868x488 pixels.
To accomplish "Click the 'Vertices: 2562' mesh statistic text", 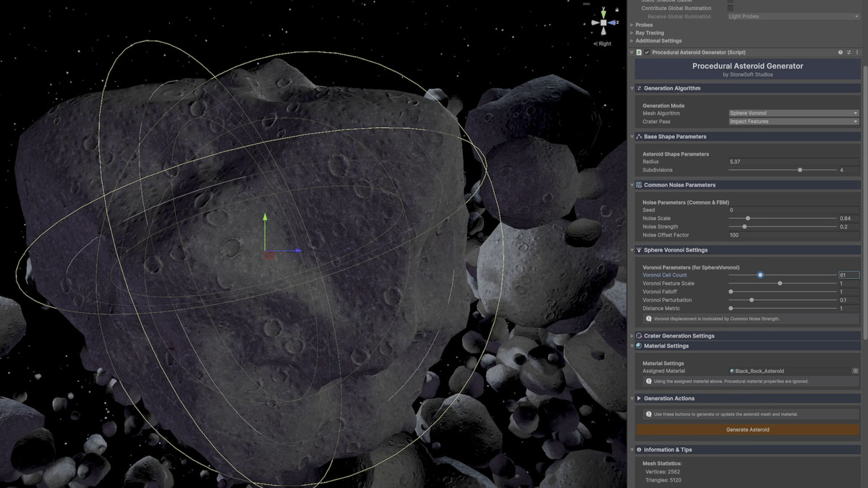I will [663, 471].
